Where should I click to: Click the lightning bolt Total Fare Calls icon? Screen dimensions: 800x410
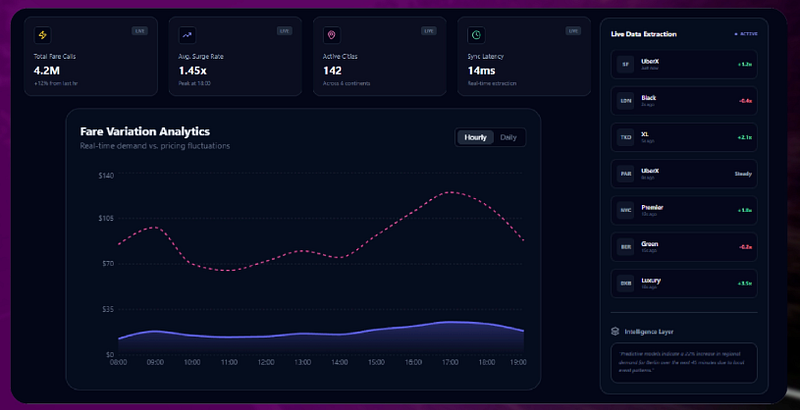(43, 35)
